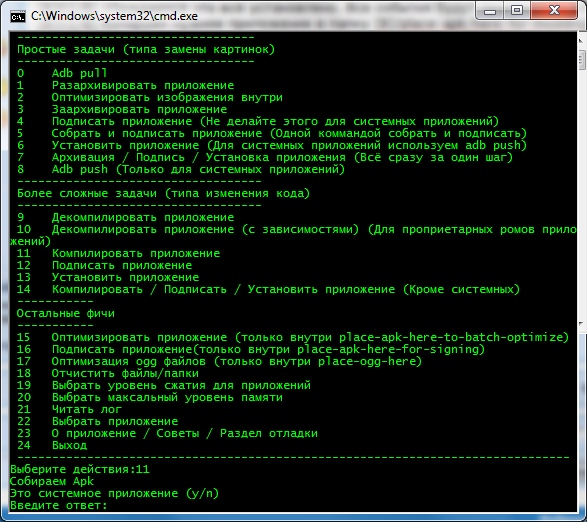Click option 21 'Читать лог'

point(69,409)
